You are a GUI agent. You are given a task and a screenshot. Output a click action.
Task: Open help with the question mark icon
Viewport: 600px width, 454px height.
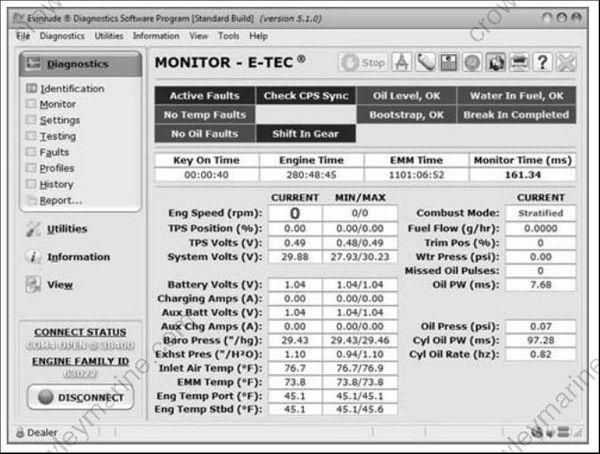(x=543, y=62)
